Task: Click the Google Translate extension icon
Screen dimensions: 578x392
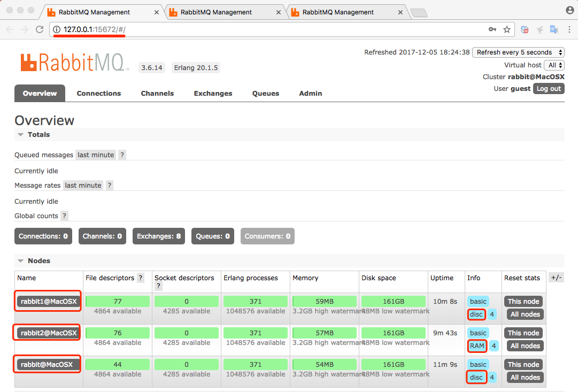Action: (x=554, y=29)
